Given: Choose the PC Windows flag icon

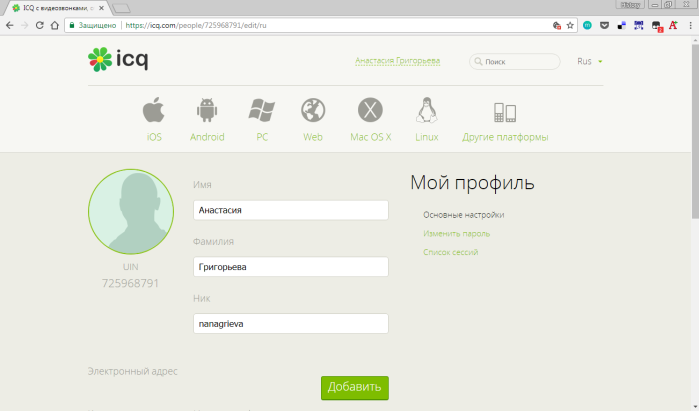Looking at the screenshot, I should point(262,110).
